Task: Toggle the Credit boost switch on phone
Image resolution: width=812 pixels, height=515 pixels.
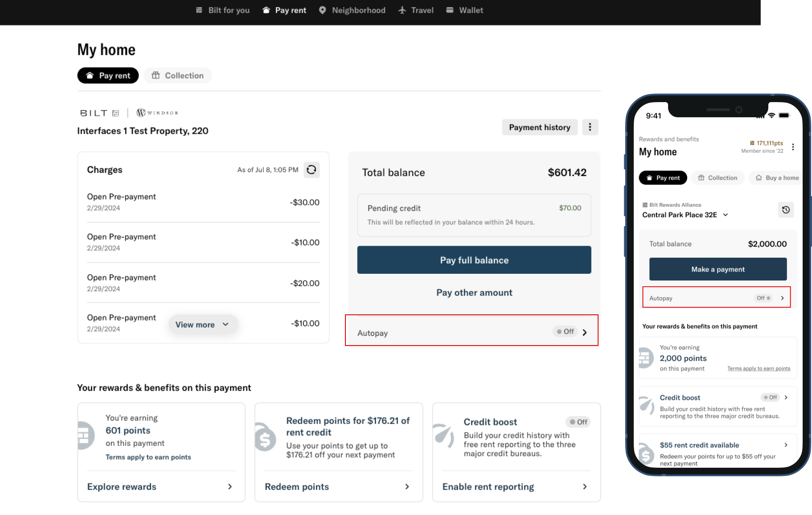Action: (770, 397)
